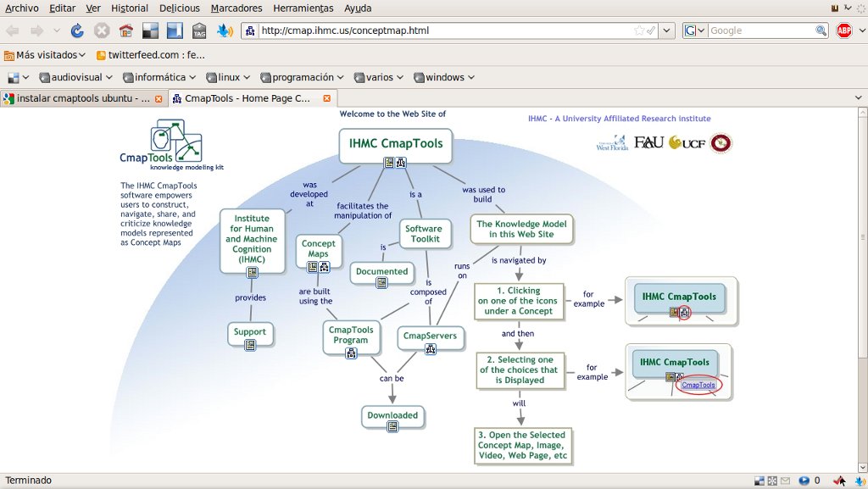Open cmap icon under CmapTools Program
The image size is (868, 489).
pyautogui.click(x=351, y=353)
